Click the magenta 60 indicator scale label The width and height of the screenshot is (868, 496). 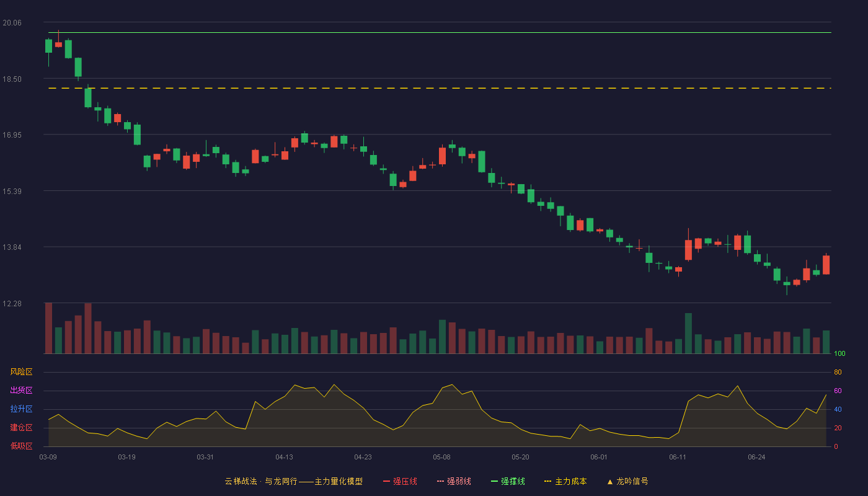pos(838,391)
